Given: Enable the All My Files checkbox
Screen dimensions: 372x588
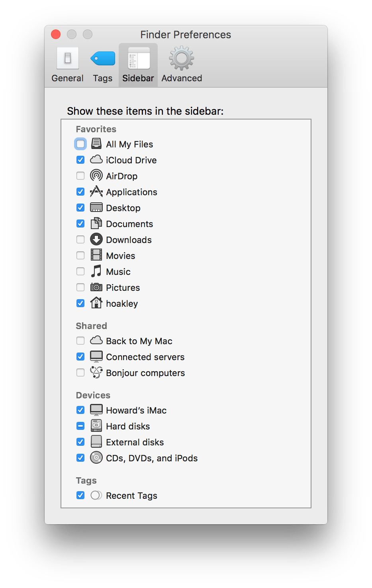Looking at the screenshot, I should pyautogui.click(x=80, y=144).
